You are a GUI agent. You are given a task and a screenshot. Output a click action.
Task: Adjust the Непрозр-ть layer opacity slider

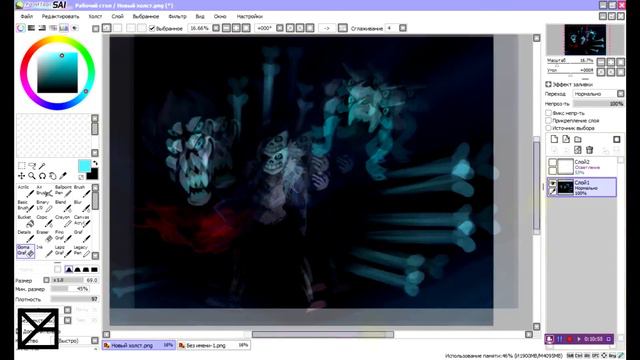tap(598, 104)
